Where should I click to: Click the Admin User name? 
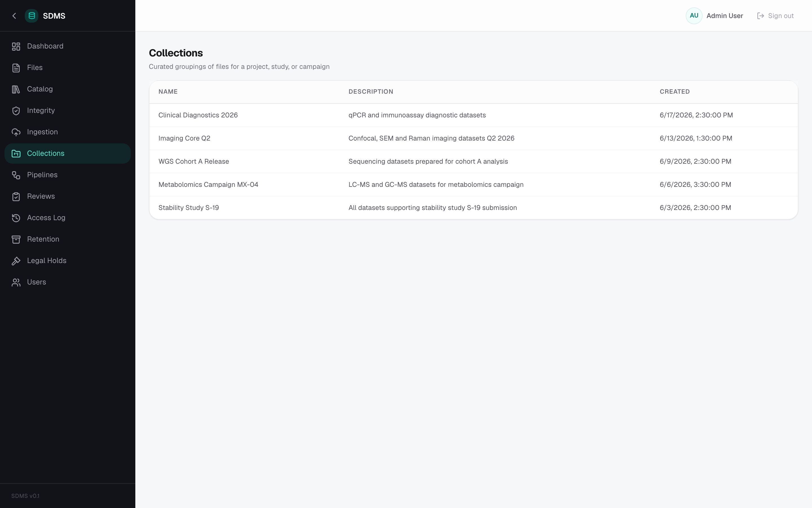click(x=724, y=16)
